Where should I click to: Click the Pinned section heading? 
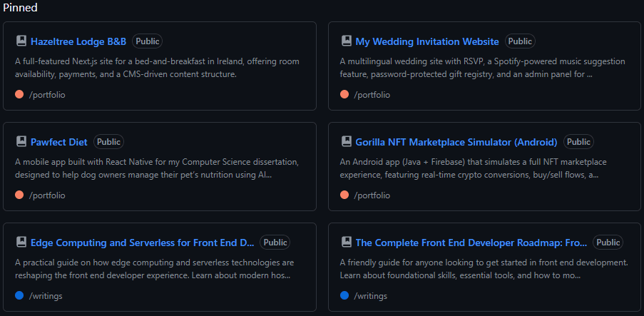coord(20,8)
